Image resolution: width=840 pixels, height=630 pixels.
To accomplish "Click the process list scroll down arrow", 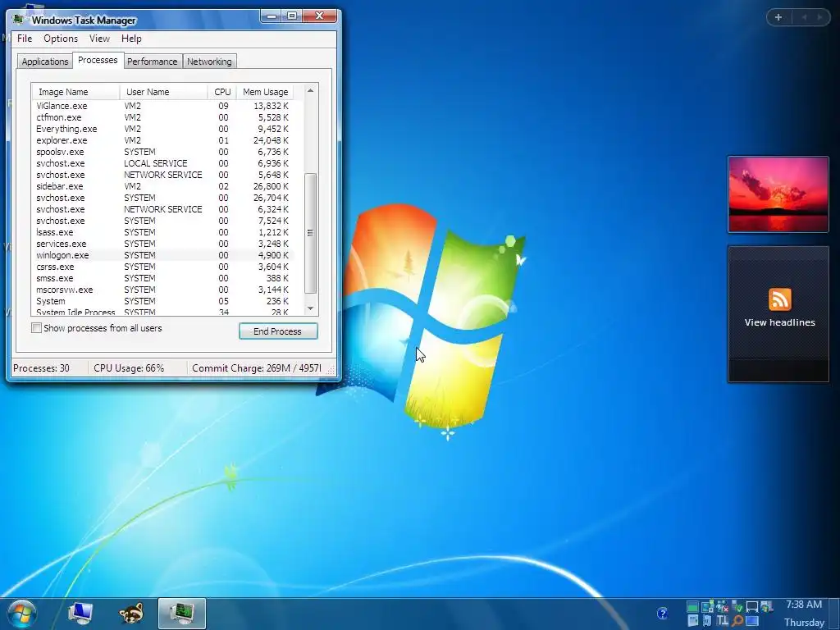I will coord(310,308).
